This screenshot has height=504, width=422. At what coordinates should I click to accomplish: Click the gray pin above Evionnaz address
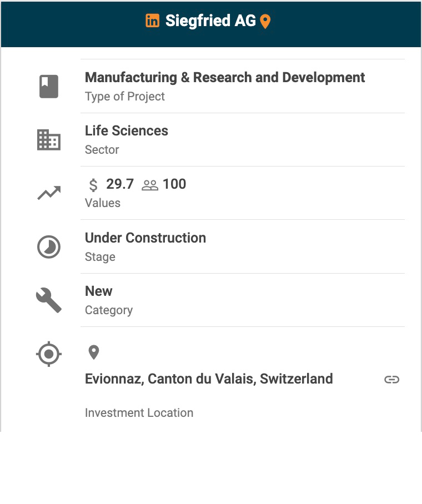click(94, 352)
